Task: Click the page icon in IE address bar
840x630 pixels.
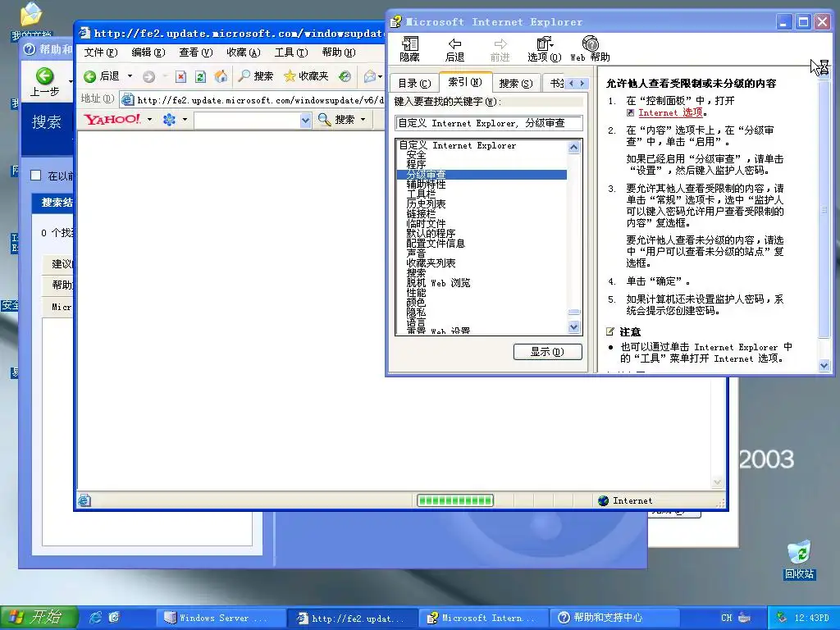Action: [127, 99]
